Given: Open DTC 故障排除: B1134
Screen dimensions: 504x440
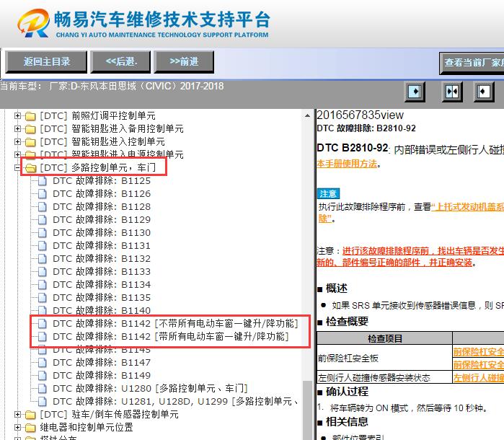Looking at the screenshot, I should tap(102, 285).
